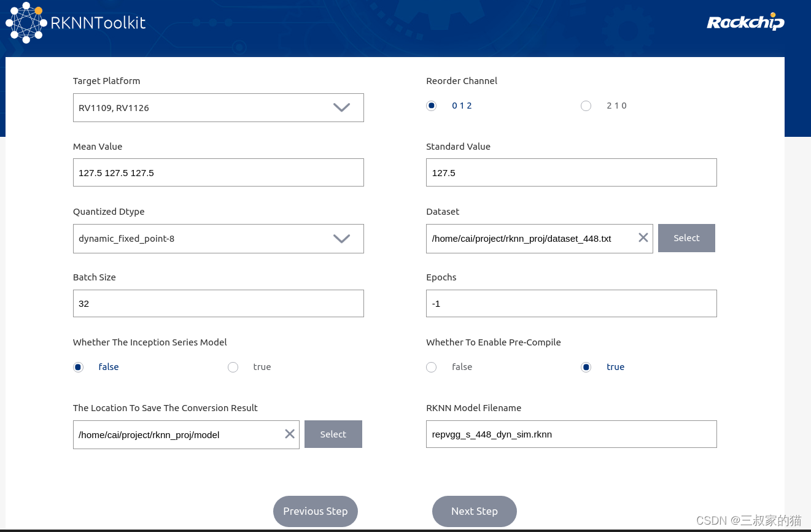Focus the RKNN Model Filename field

tap(572, 434)
